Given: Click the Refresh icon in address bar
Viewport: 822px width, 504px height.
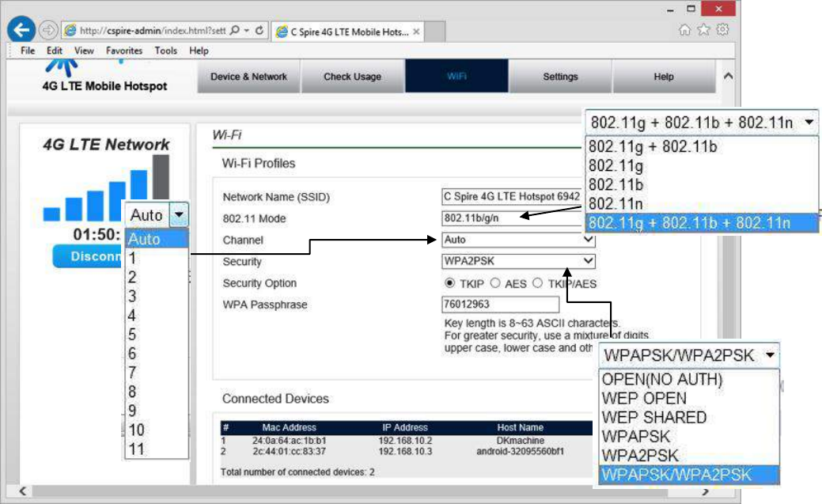Looking at the screenshot, I should (x=259, y=30).
